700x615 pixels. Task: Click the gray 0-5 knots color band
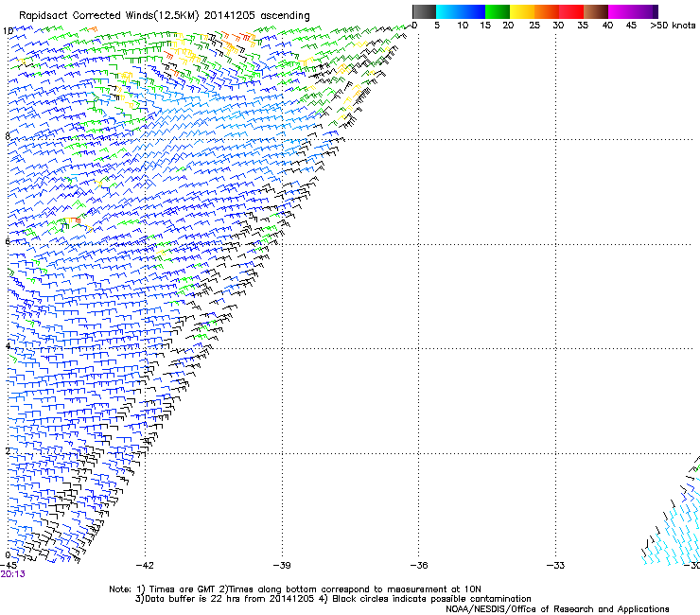424,11
